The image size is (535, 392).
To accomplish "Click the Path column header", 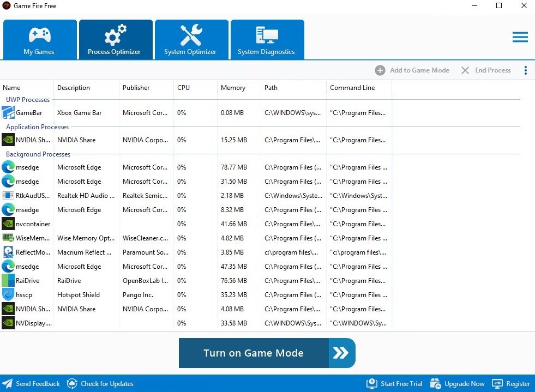I will (x=294, y=88).
